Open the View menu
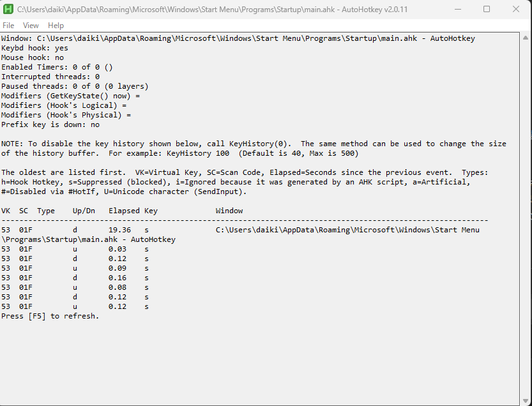 pyautogui.click(x=31, y=26)
